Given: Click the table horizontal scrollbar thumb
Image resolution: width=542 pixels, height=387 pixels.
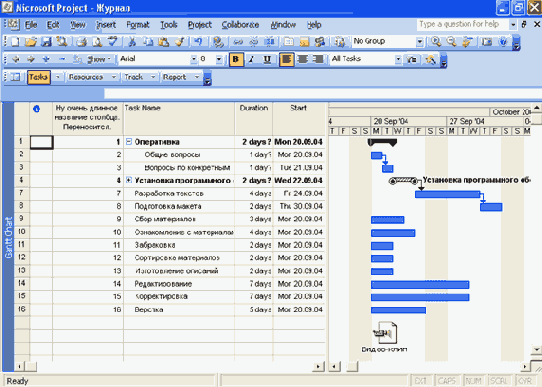Looking at the screenshot, I should 31,366.
